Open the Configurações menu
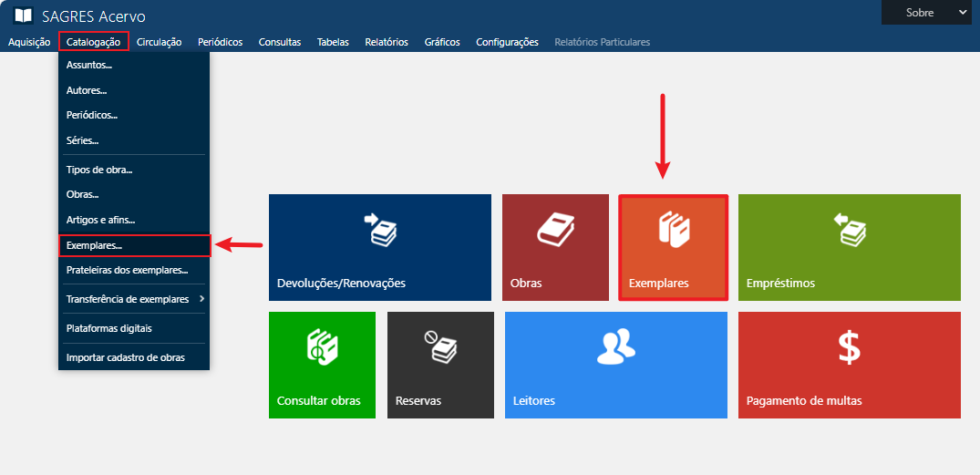The width and height of the screenshot is (980, 475). (x=507, y=42)
